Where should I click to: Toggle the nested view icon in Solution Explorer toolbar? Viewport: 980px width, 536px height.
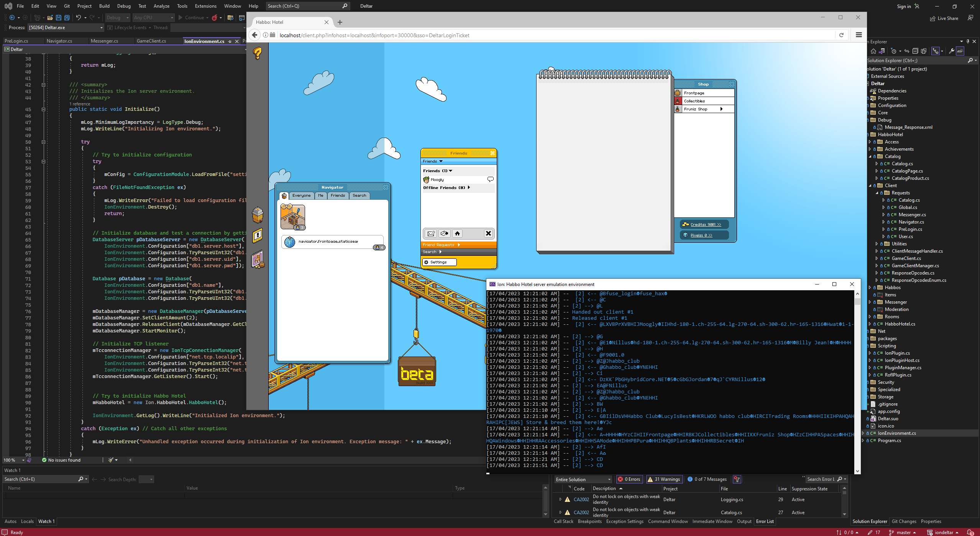click(935, 51)
